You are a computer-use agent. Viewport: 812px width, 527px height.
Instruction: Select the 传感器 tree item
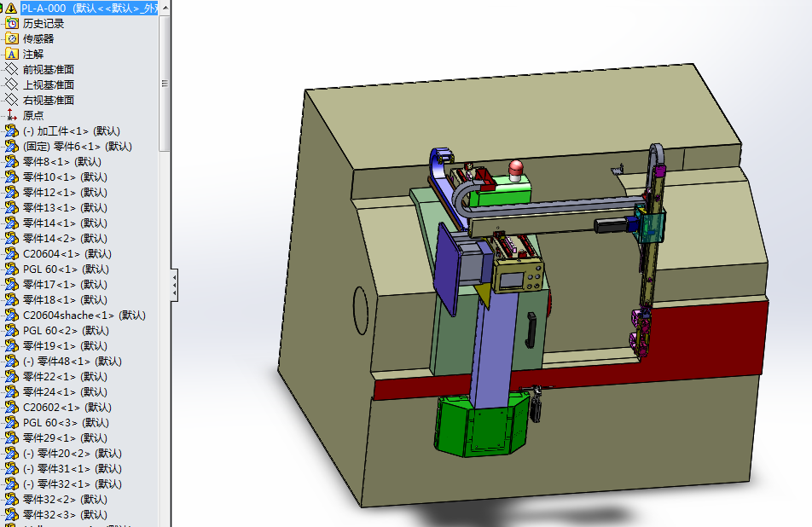click(x=38, y=39)
